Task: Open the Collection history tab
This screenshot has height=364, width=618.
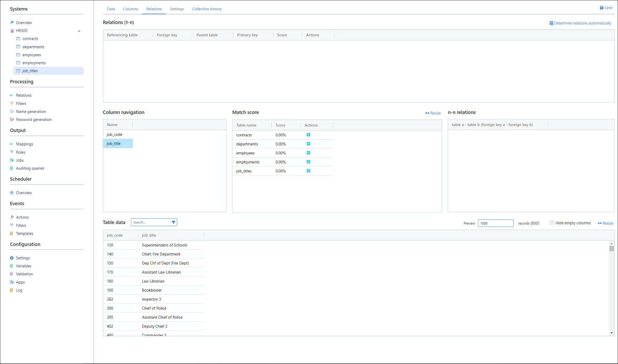Action: coord(207,9)
